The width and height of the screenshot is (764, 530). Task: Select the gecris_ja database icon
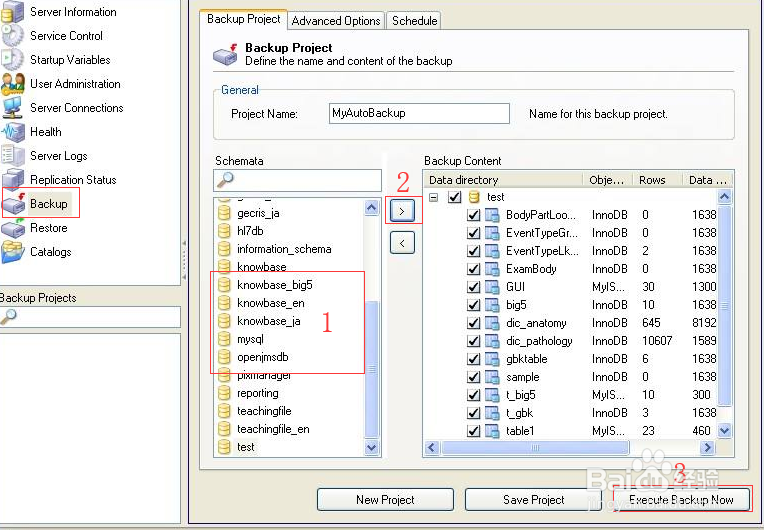point(224,213)
